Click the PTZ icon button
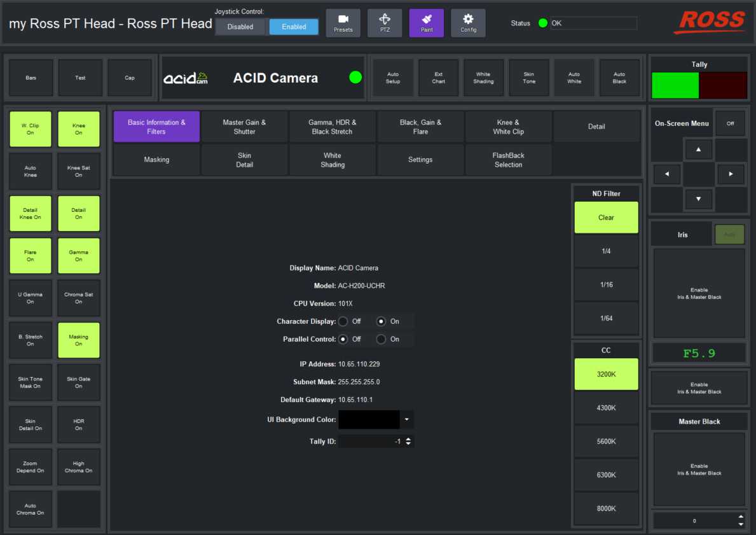Viewport: 756px width, 535px height. click(x=385, y=23)
